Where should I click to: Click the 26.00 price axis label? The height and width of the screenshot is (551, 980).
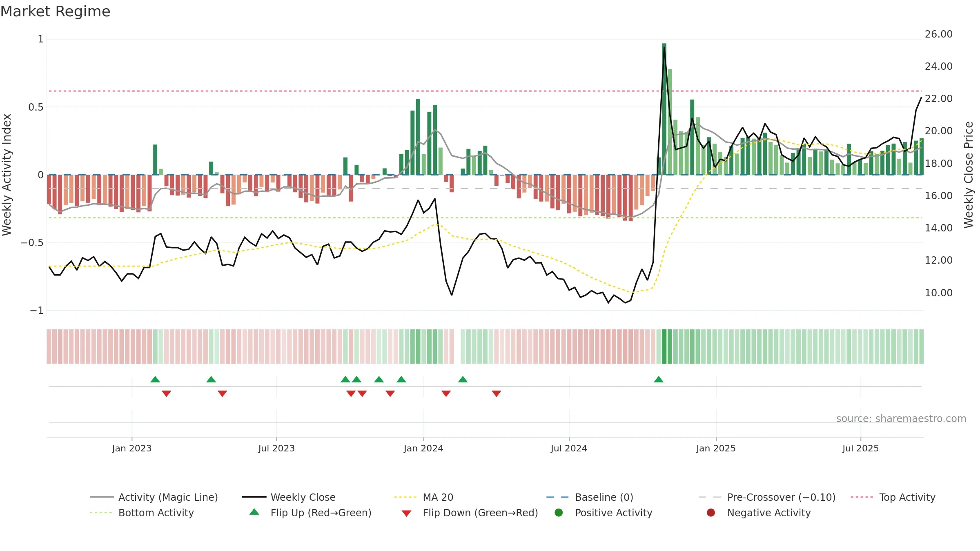[x=939, y=34]
